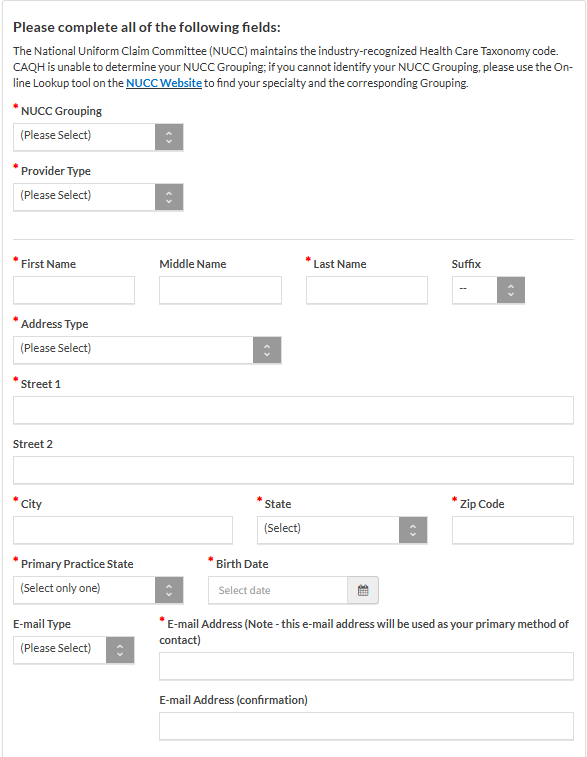Click the Suffix dropdown arrow button
Image resolution: width=587 pixels, height=757 pixels.
511,290
